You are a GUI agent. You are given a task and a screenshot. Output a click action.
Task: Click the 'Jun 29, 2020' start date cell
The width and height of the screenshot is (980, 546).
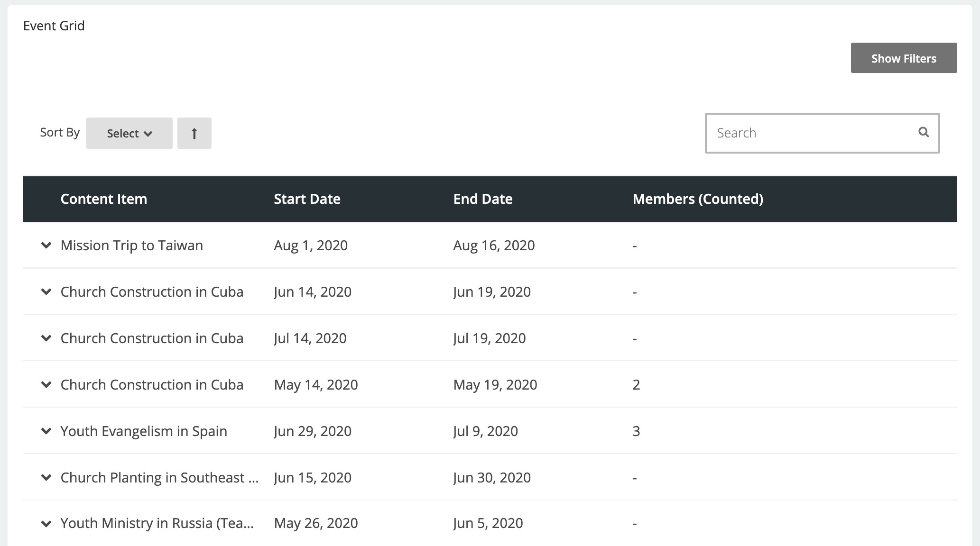click(313, 431)
